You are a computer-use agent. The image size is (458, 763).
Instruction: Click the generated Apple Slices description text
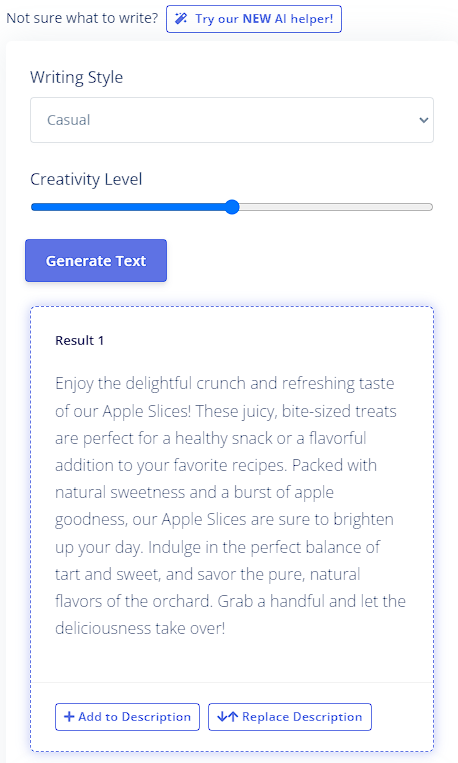point(230,506)
